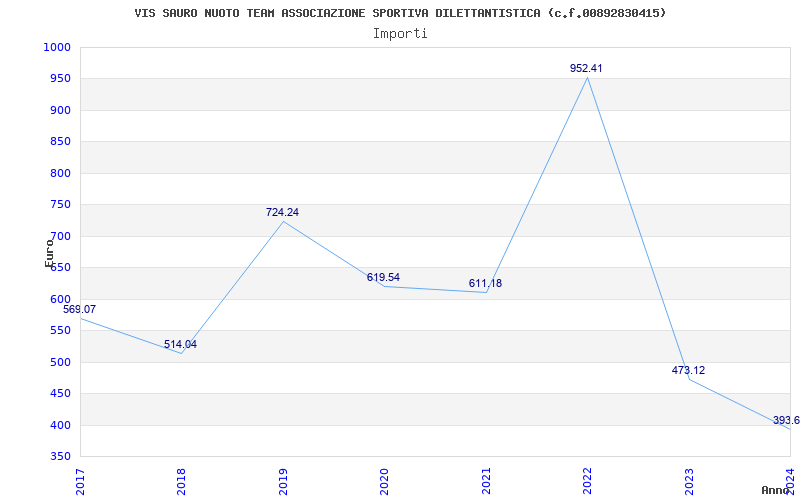This screenshot has width=800, height=500.
Task: Click the y-axis tick 1000
Action: pos(56,47)
